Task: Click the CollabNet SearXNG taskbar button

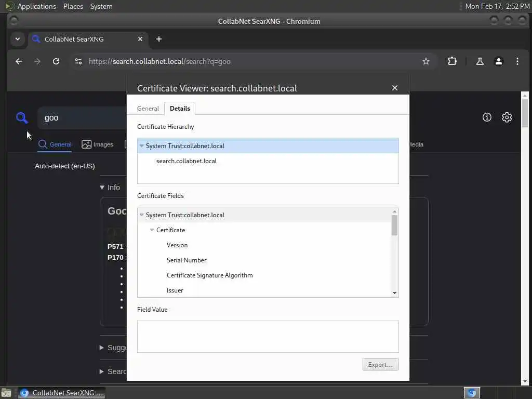Action: click(61, 393)
